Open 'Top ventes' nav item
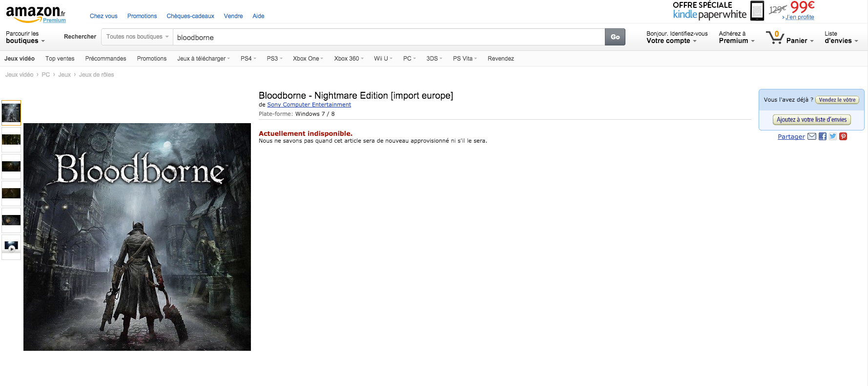 point(60,59)
